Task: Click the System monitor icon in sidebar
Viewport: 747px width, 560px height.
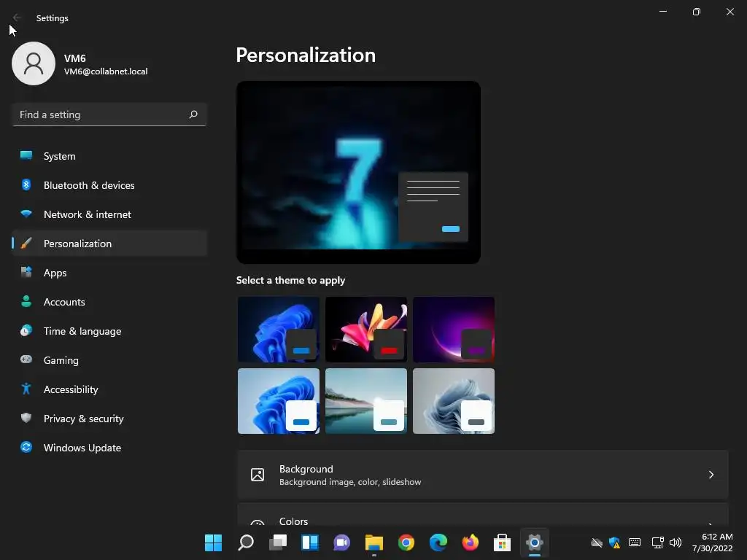Action: pyautogui.click(x=26, y=156)
